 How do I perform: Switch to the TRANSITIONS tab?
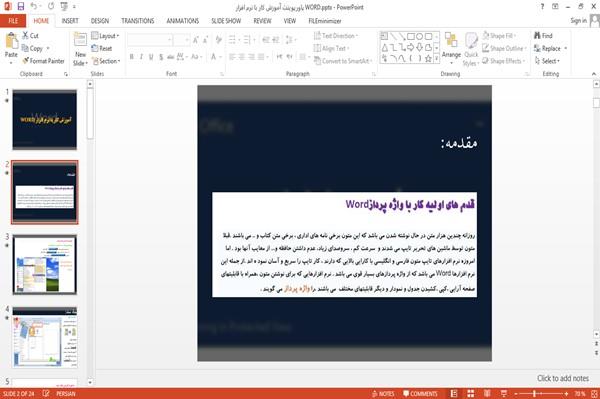point(138,21)
